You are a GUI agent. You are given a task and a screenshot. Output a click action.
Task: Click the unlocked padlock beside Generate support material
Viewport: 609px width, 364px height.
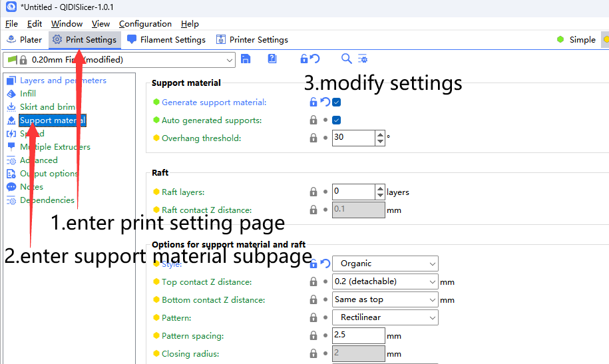[313, 102]
